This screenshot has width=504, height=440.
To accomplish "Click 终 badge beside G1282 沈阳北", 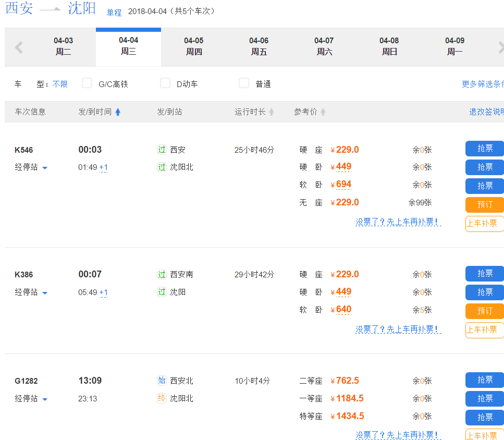I will [x=162, y=398].
